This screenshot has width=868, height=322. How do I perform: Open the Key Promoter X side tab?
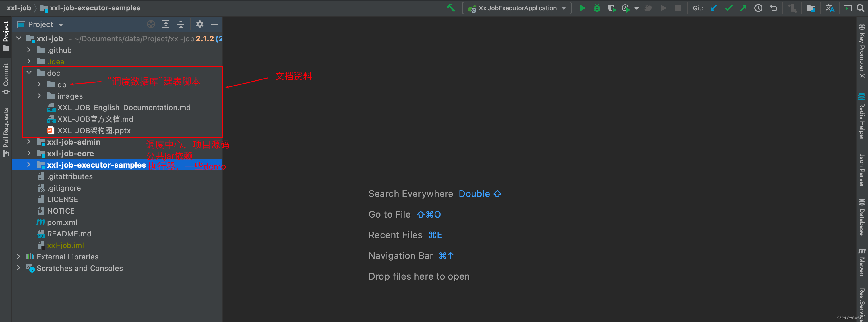point(862,51)
